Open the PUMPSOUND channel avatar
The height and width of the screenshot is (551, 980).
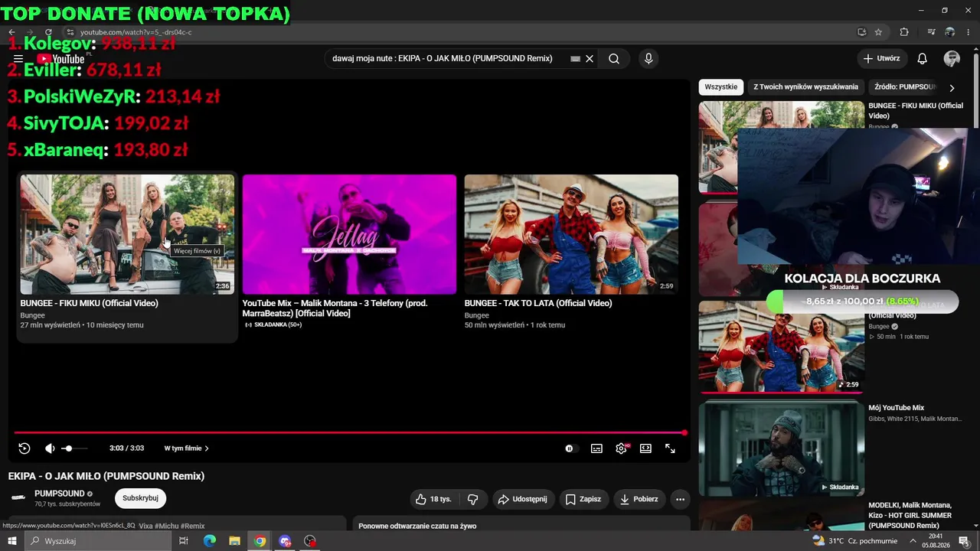point(18,498)
